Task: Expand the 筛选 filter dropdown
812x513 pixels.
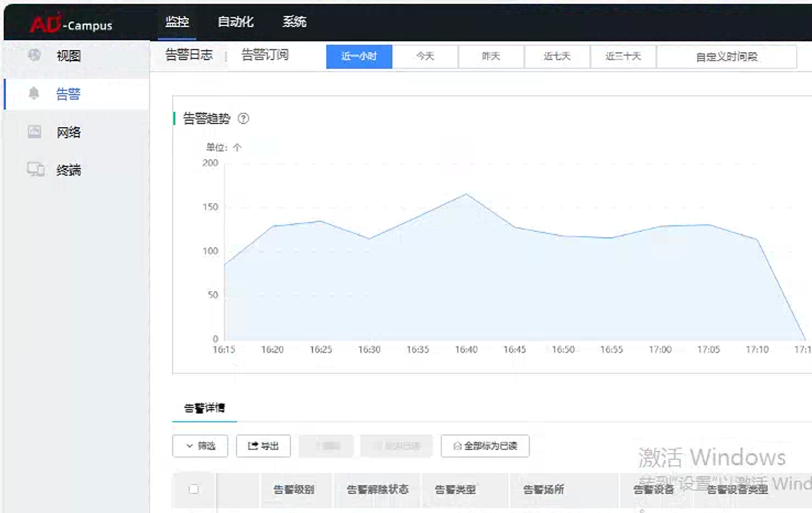Action: point(200,446)
